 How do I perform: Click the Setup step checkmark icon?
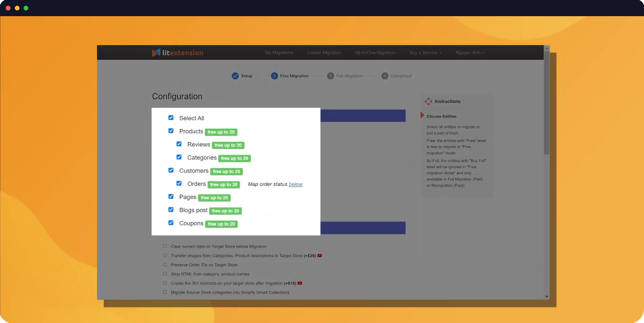(x=235, y=76)
